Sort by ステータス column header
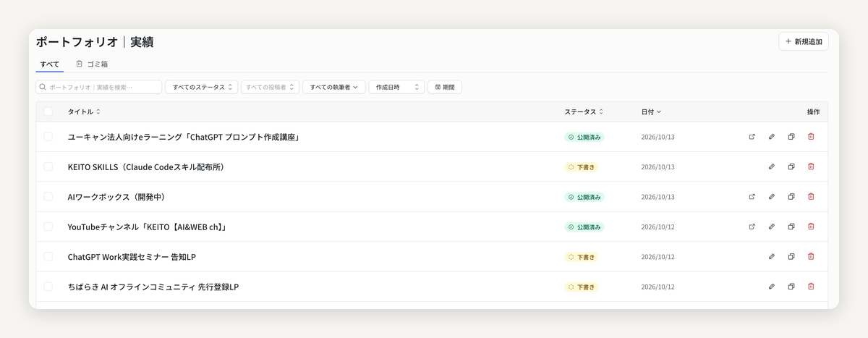Screen dimensions: 868x338 click(584, 111)
